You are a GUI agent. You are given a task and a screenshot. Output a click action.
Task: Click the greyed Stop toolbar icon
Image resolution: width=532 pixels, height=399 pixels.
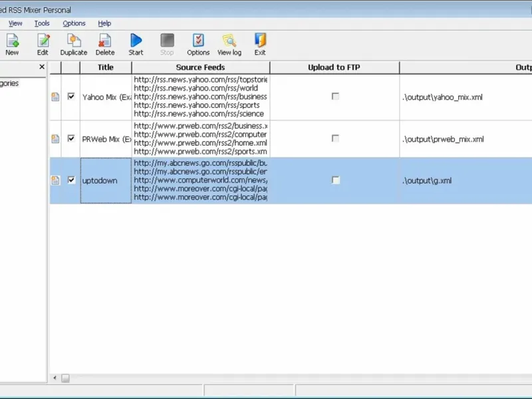click(167, 45)
